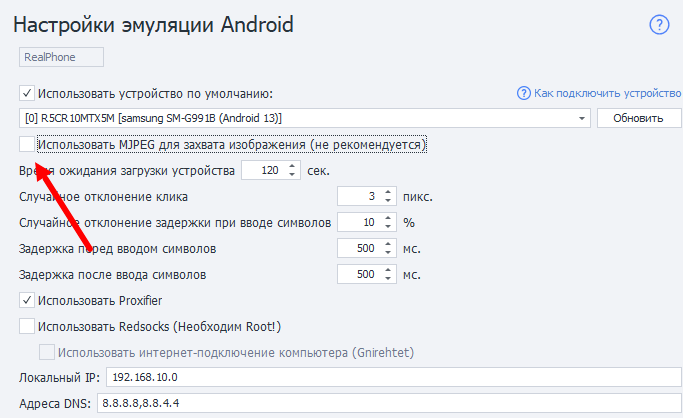Open the RealPhone tab
This screenshot has height=418, width=683.
coord(62,59)
